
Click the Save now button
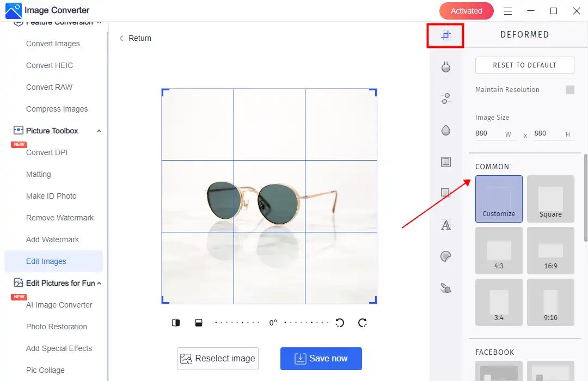click(x=321, y=358)
